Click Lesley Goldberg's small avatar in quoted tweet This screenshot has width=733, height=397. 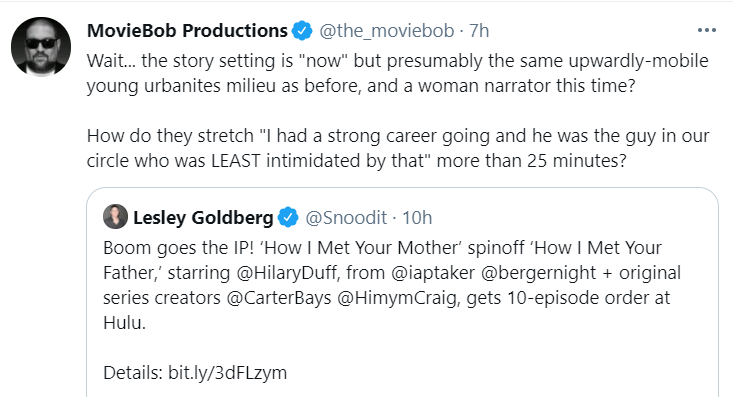[115, 217]
